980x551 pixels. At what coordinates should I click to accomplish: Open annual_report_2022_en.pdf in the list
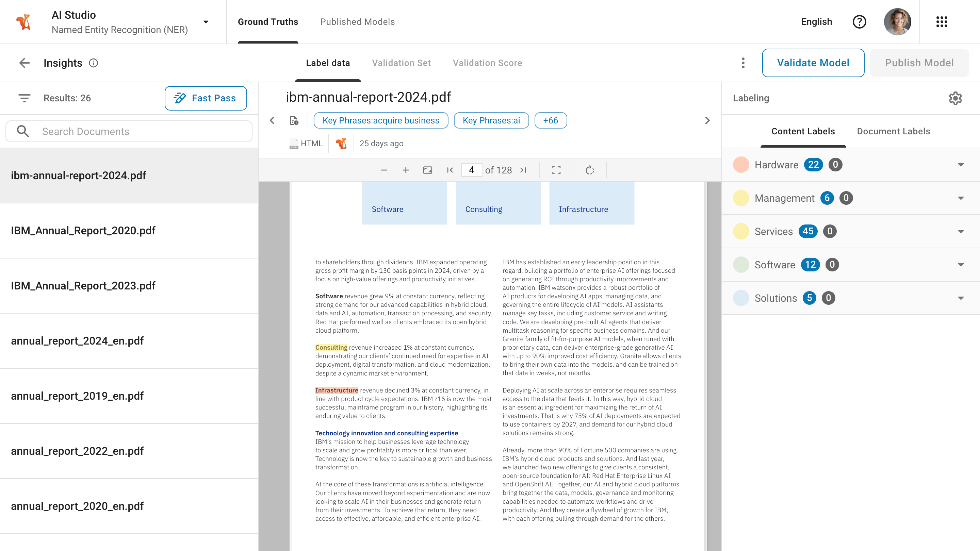(x=129, y=451)
